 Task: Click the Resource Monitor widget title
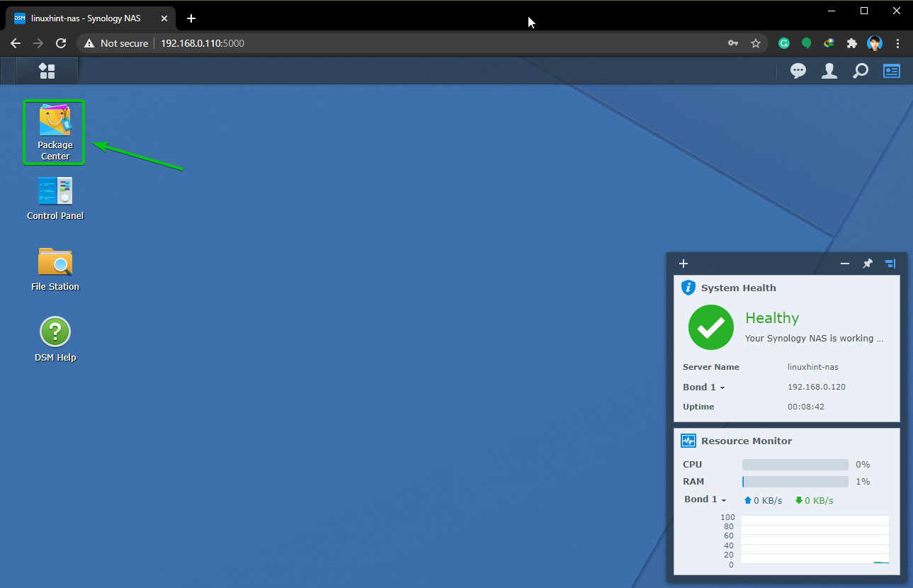[747, 441]
